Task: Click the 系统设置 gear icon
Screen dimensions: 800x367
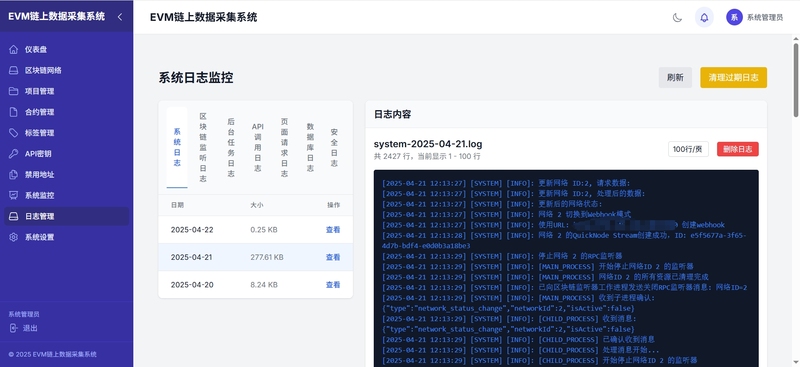Action: [14, 237]
